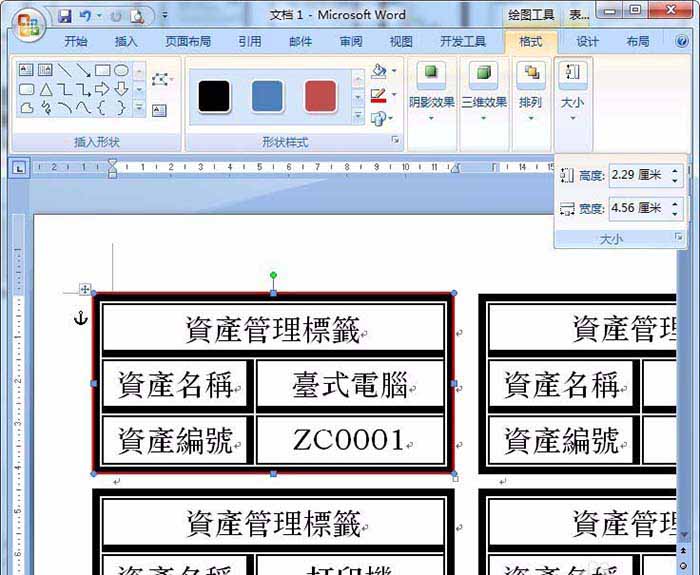Select the text box shape icon
700x575 pixels.
tap(26, 70)
